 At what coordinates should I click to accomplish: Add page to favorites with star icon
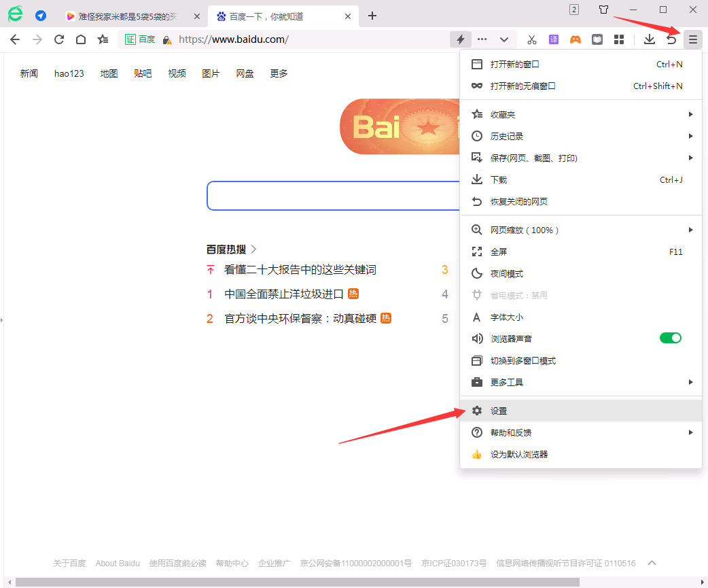(103, 39)
